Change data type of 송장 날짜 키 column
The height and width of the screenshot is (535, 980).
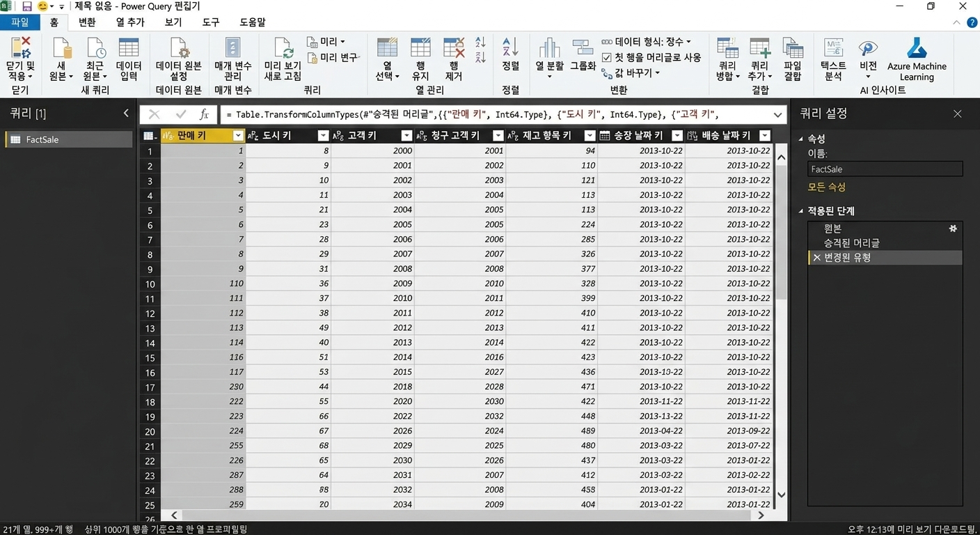[x=604, y=136]
